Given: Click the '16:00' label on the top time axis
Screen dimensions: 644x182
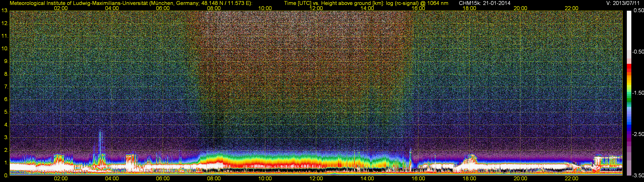Looking at the screenshot, I should 418,8.
